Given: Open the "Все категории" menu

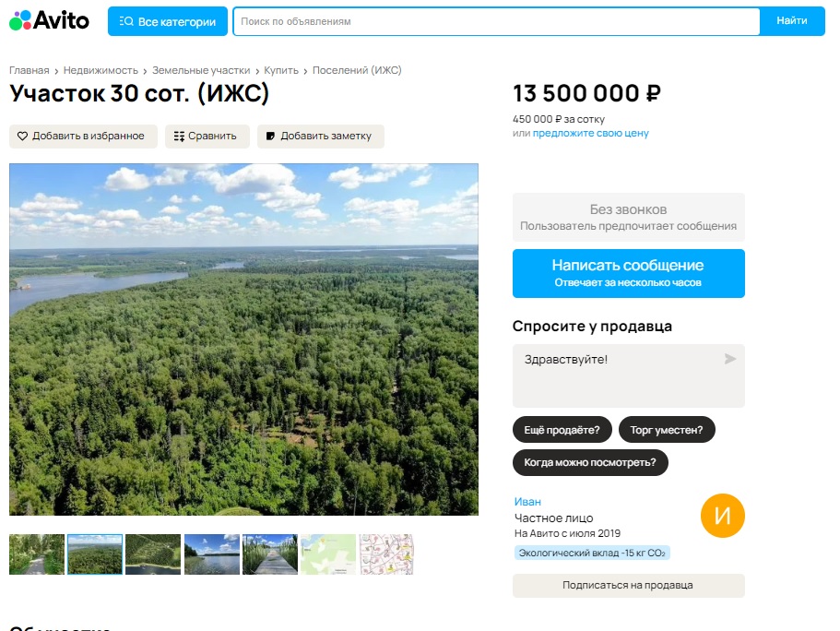Looking at the screenshot, I should [x=167, y=21].
